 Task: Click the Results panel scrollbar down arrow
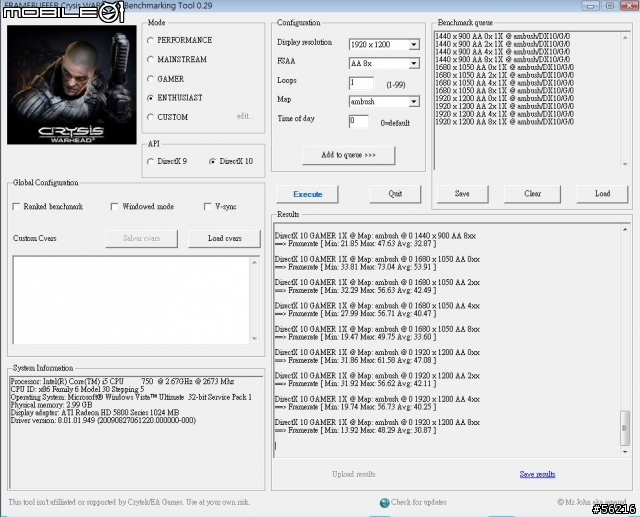point(625,452)
